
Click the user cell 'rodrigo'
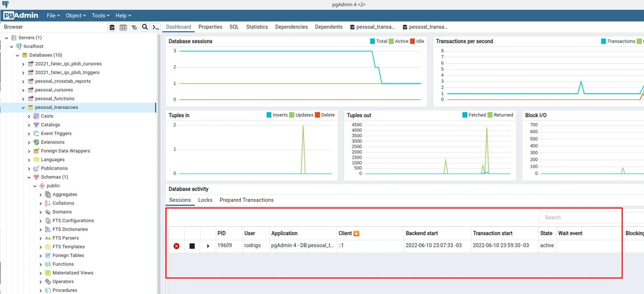point(253,246)
